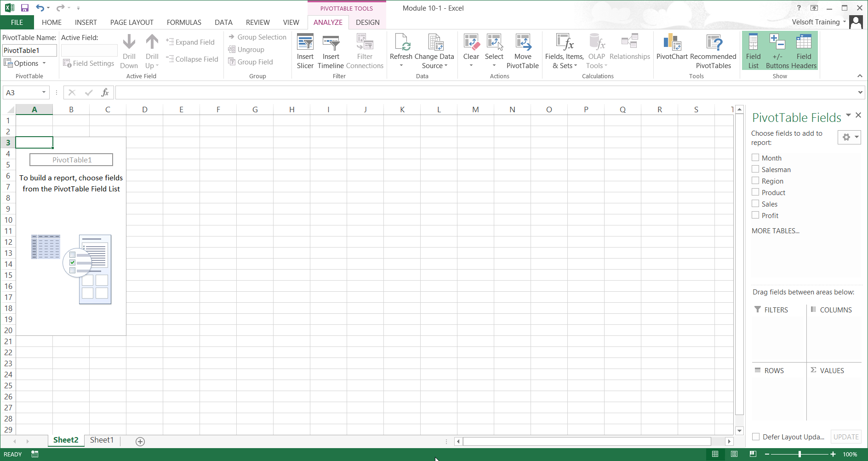Switch to the DESIGN ribbon tab
This screenshot has width=868, height=461.
tap(367, 22)
